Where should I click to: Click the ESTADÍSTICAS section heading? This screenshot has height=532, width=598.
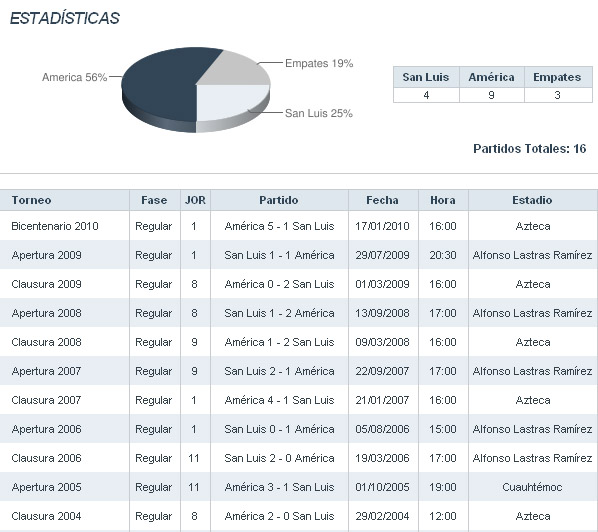[x=65, y=18]
